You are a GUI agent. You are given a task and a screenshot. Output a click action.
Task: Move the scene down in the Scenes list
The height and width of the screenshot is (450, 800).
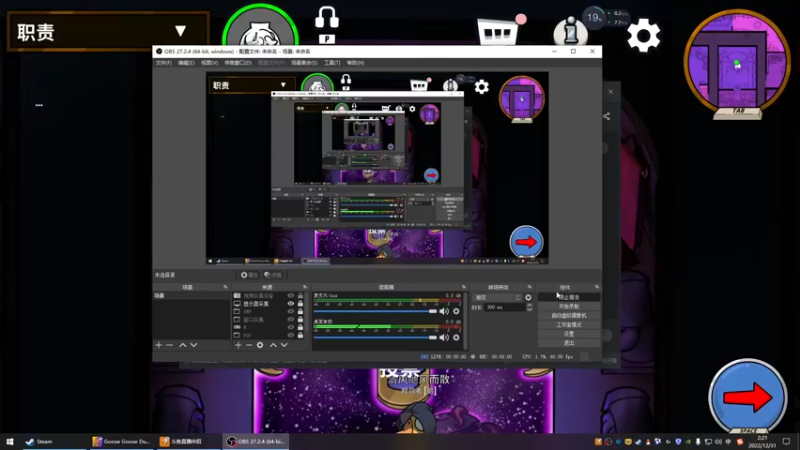(194, 345)
